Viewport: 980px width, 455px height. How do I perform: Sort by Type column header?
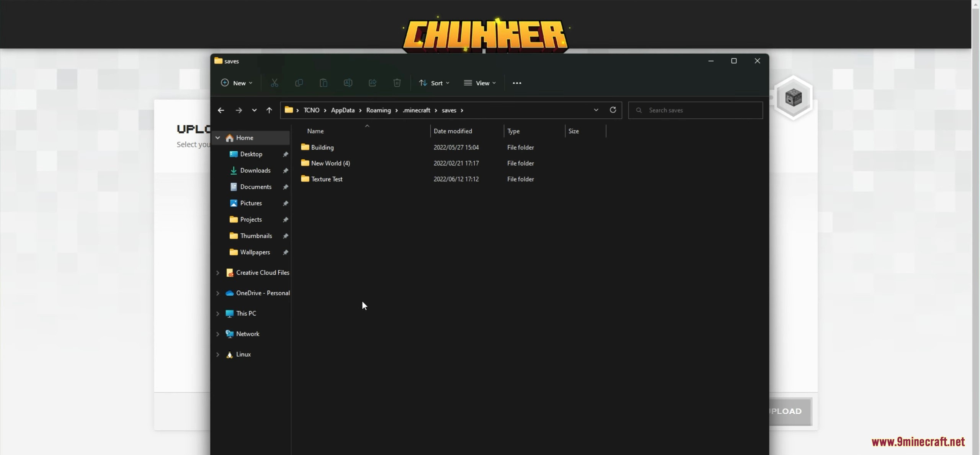tap(513, 131)
